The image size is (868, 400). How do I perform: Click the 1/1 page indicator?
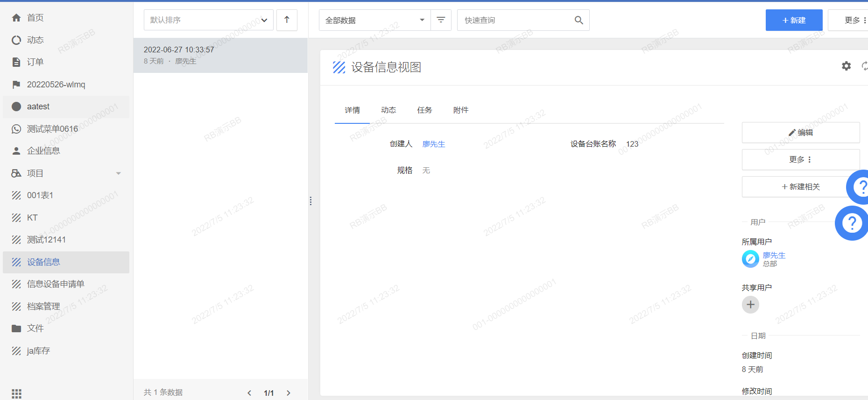pyautogui.click(x=269, y=393)
